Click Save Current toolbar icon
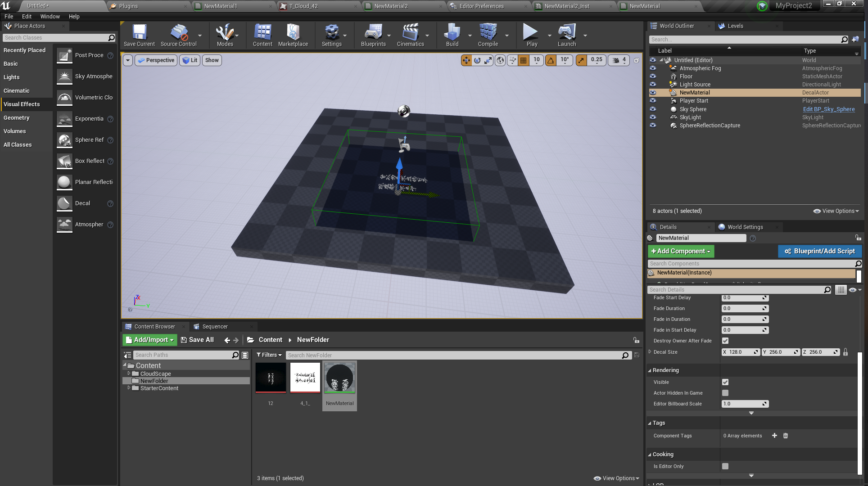Viewport: 868px width, 486px height. coord(139,36)
